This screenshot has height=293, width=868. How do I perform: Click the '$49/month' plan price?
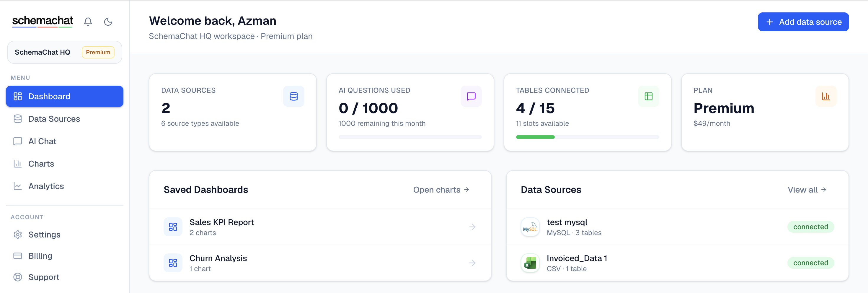pos(712,123)
